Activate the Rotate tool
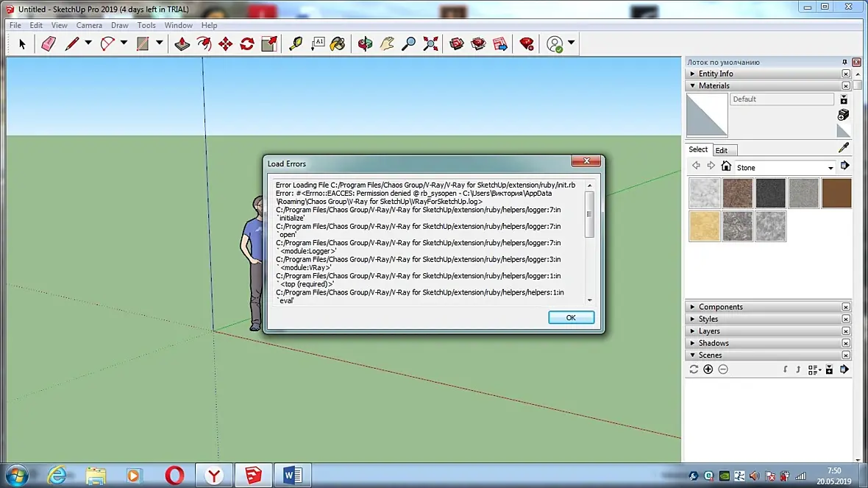Viewport: 868px width, 488px height. [247, 43]
